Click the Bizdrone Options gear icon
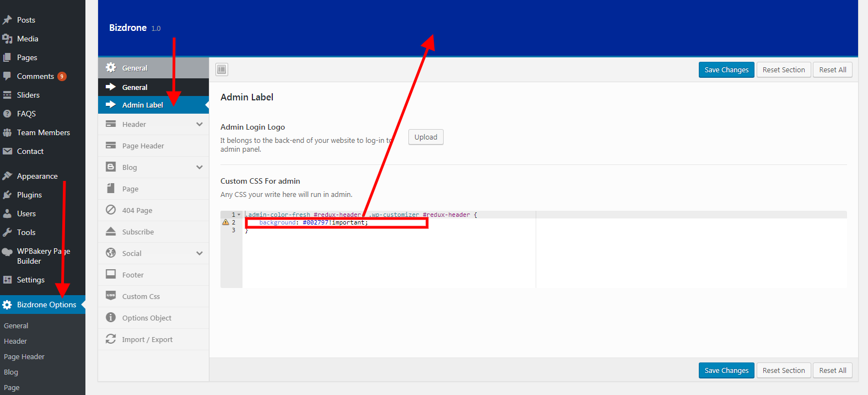868x395 pixels. point(7,305)
